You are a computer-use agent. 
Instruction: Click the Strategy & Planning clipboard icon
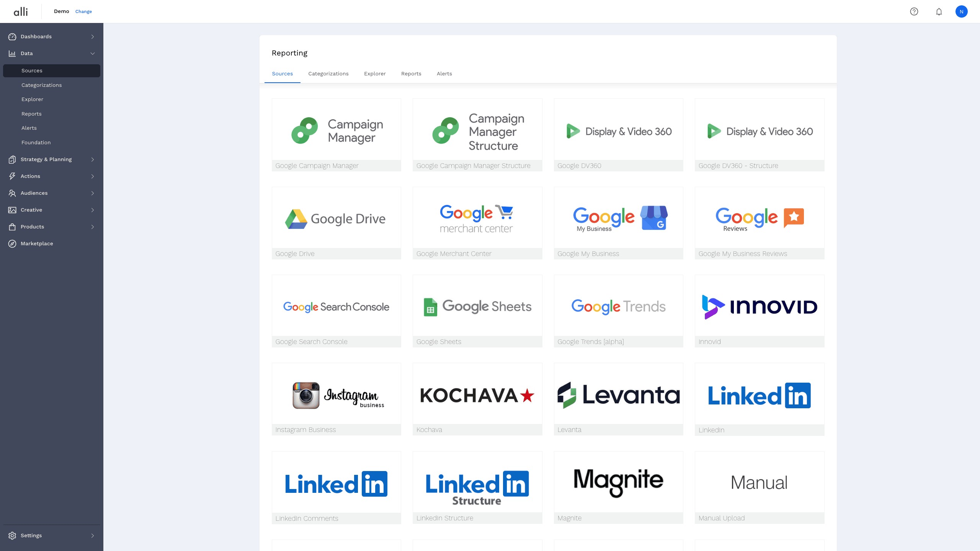(x=12, y=160)
